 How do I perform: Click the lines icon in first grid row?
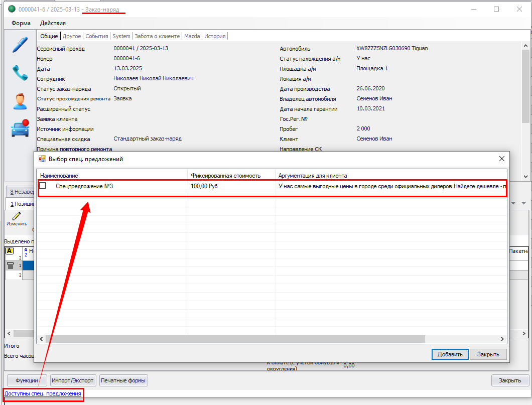click(10, 265)
